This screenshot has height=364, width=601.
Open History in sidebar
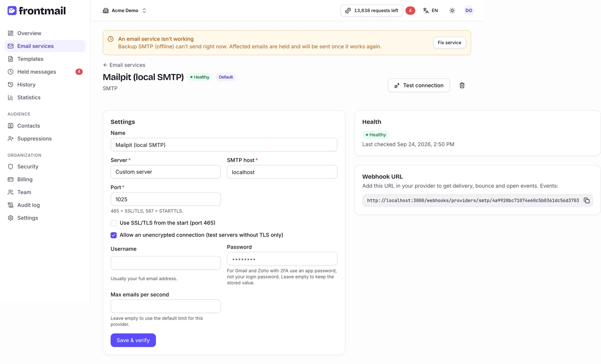(45, 85)
